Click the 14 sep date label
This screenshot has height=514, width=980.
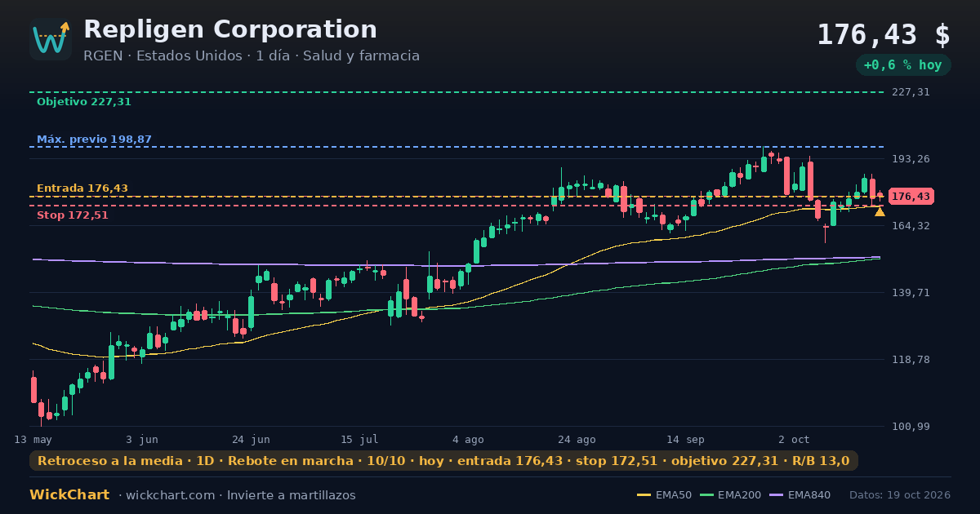(685, 439)
